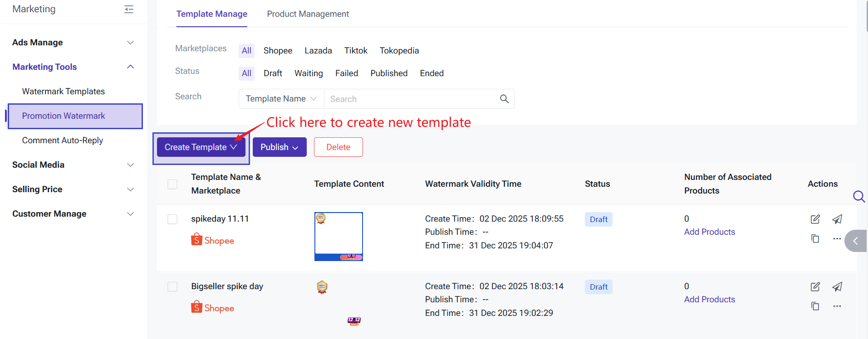The width and height of the screenshot is (868, 339).
Task: Click edit icon for spikeday 11.11 template
Action: [x=815, y=219]
